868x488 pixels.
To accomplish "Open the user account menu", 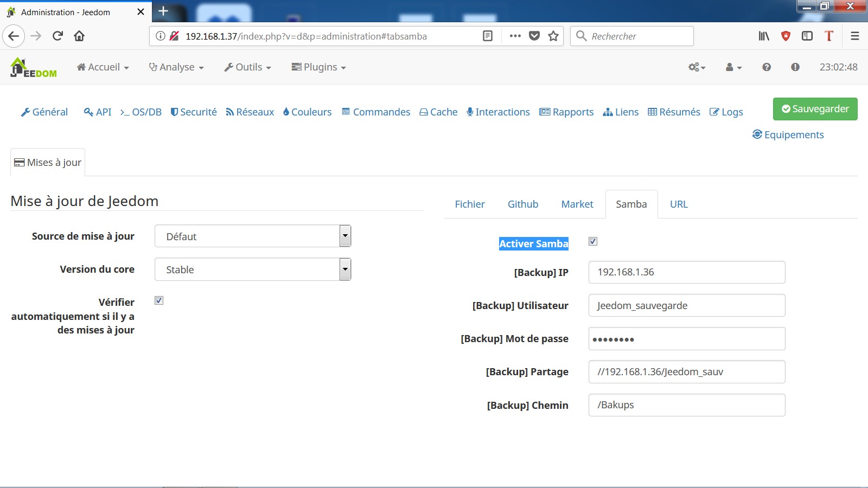I will click(733, 67).
